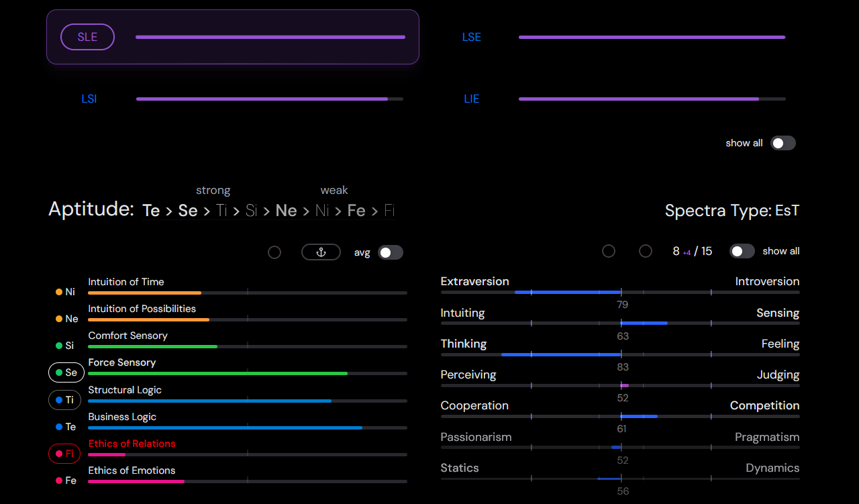Click the "Intuiting" dichotomy label

tap(463, 313)
